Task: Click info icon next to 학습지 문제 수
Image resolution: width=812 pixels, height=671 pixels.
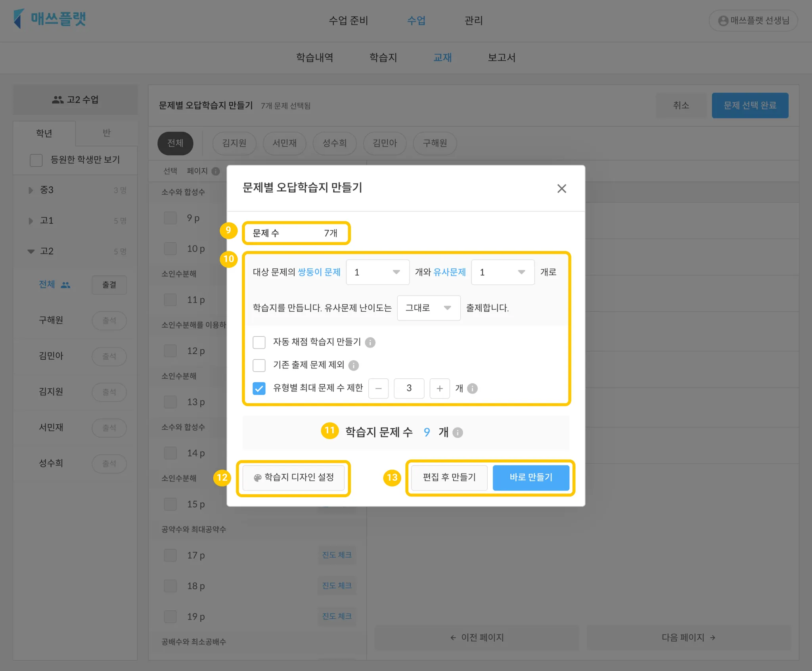Action: pyautogui.click(x=458, y=432)
